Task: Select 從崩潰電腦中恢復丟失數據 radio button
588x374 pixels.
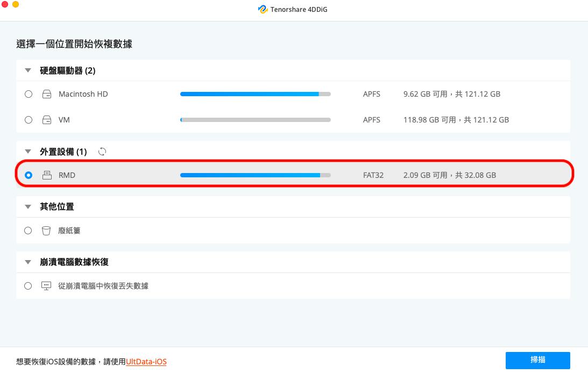Action: [28, 286]
